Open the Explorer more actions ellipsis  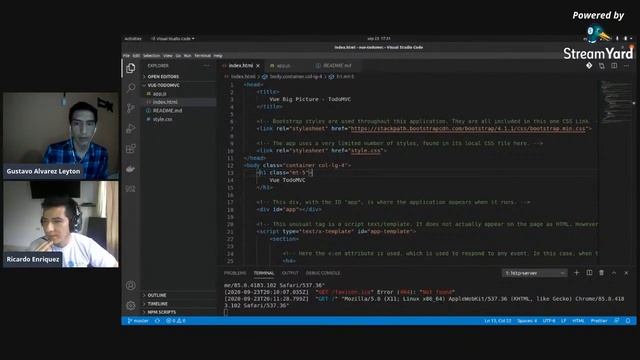click(207, 66)
